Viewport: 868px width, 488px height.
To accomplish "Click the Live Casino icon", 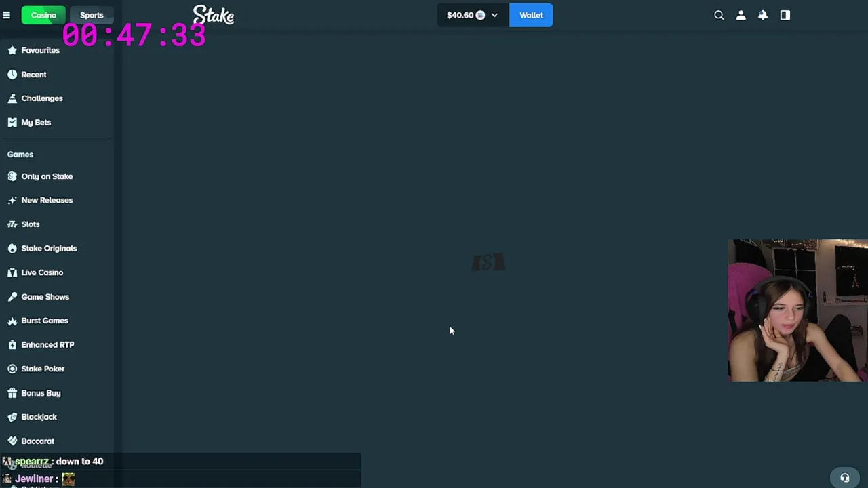I will pyautogui.click(x=12, y=272).
